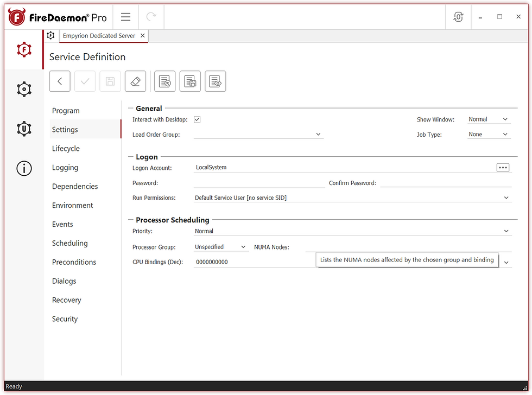This screenshot has height=395, width=532.
Task: Click the service gear icon beside the tab
Action: pyautogui.click(x=50, y=35)
